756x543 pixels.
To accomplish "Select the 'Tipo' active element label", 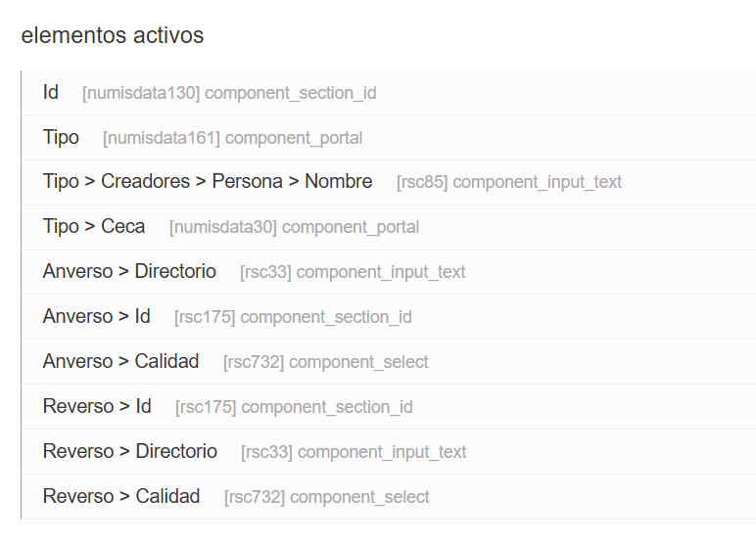I will click(61, 138).
